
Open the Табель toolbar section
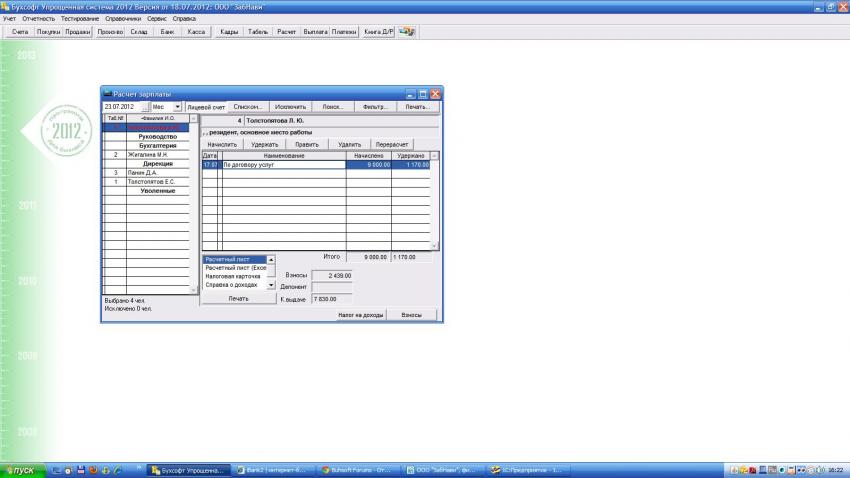[258, 32]
